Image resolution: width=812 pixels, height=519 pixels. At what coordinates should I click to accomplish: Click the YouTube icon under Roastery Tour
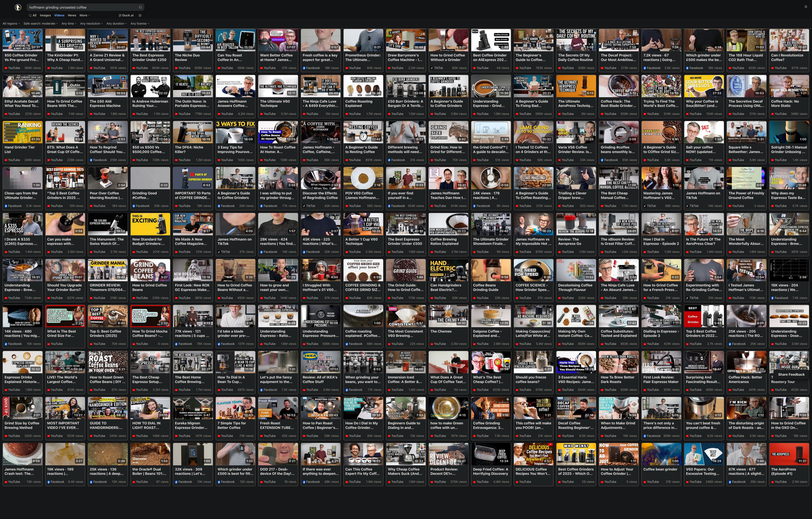point(773,390)
